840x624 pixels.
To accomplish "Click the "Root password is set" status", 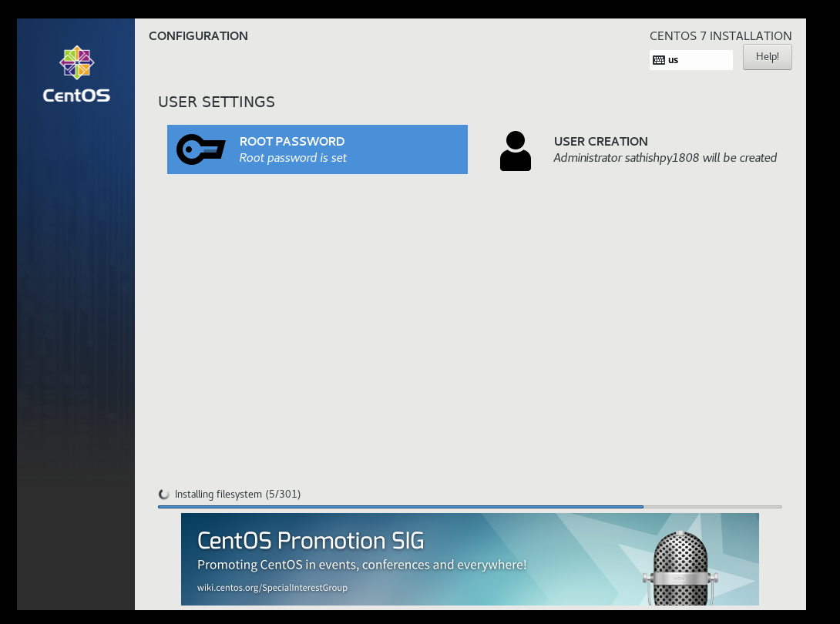I will point(293,158).
